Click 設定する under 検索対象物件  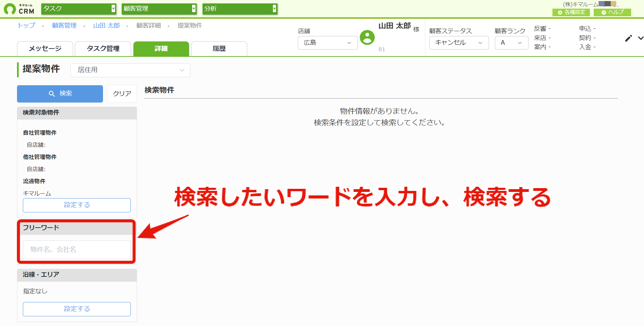[x=77, y=205]
